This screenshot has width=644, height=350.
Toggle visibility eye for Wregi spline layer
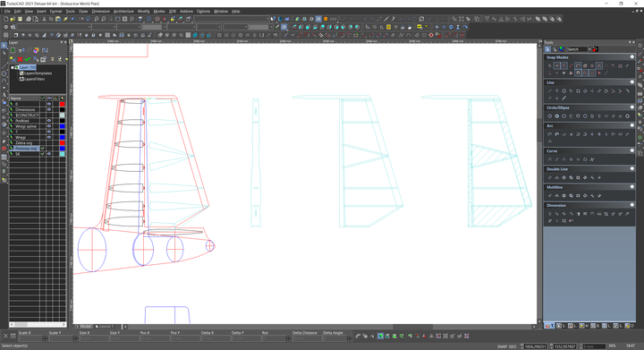[49, 126]
